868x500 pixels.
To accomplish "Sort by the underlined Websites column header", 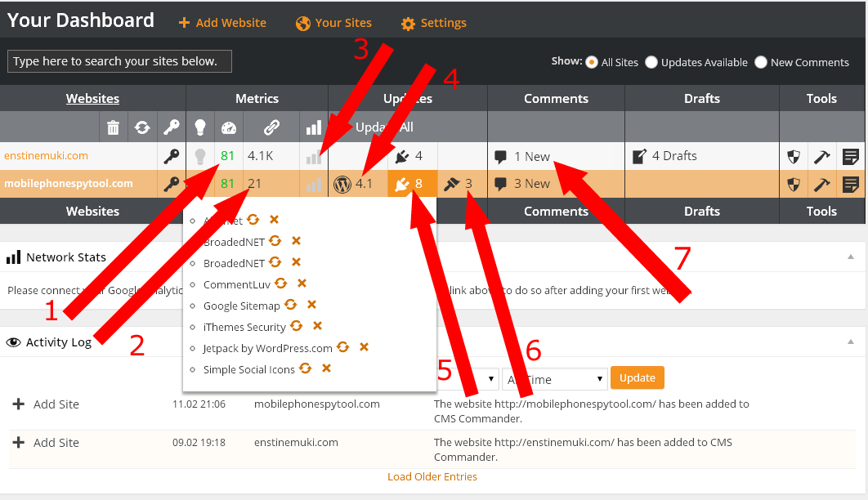I will point(92,99).
